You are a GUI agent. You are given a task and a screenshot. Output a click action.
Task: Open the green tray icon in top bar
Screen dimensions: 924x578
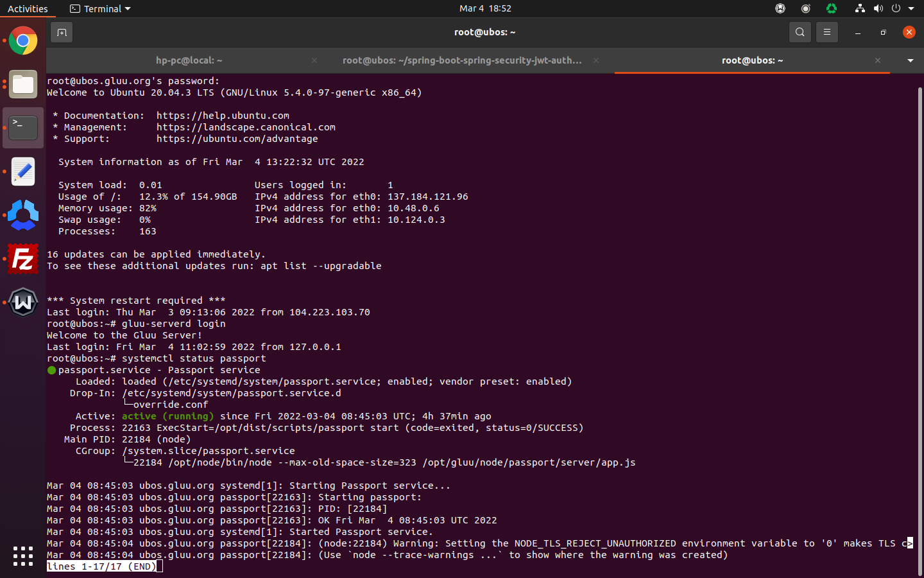tap(832, 8)
